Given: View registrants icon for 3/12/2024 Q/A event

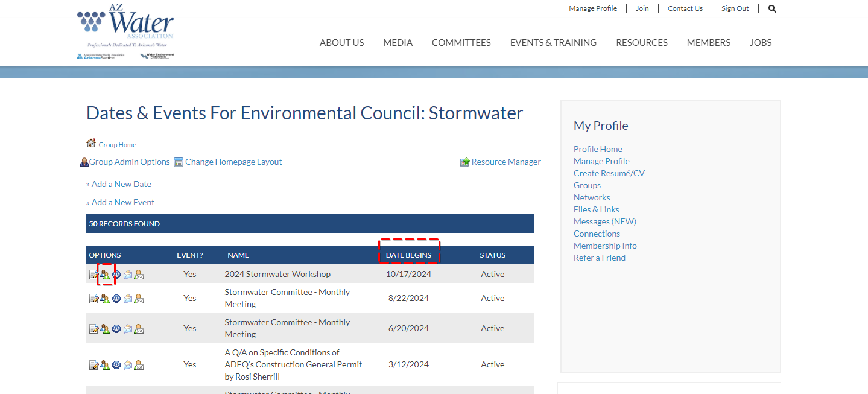Looking at the screenshot, I should click(x=105, y=365).
